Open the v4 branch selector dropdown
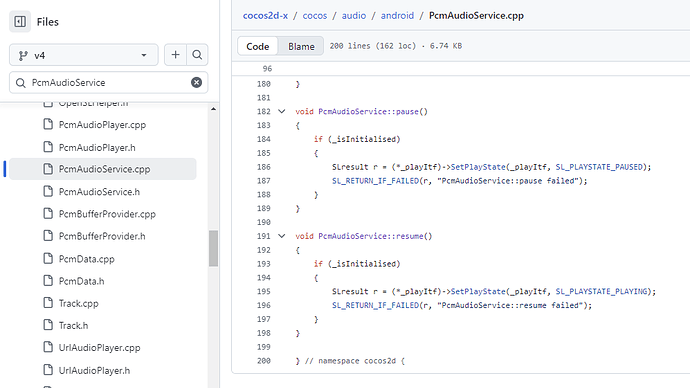 coord(84,55)
